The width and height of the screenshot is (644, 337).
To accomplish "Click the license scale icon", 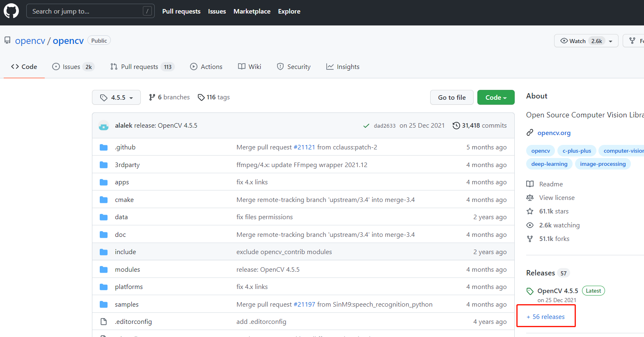I will tap(530, 198).
